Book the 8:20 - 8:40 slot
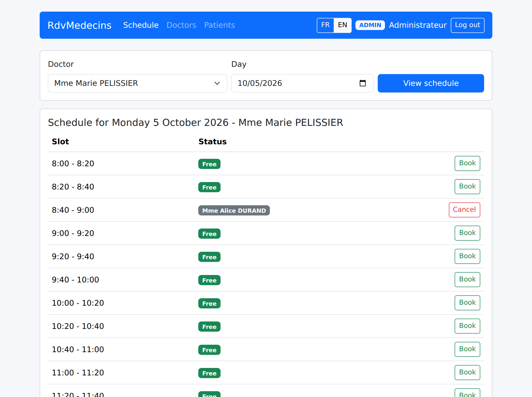 467,187
